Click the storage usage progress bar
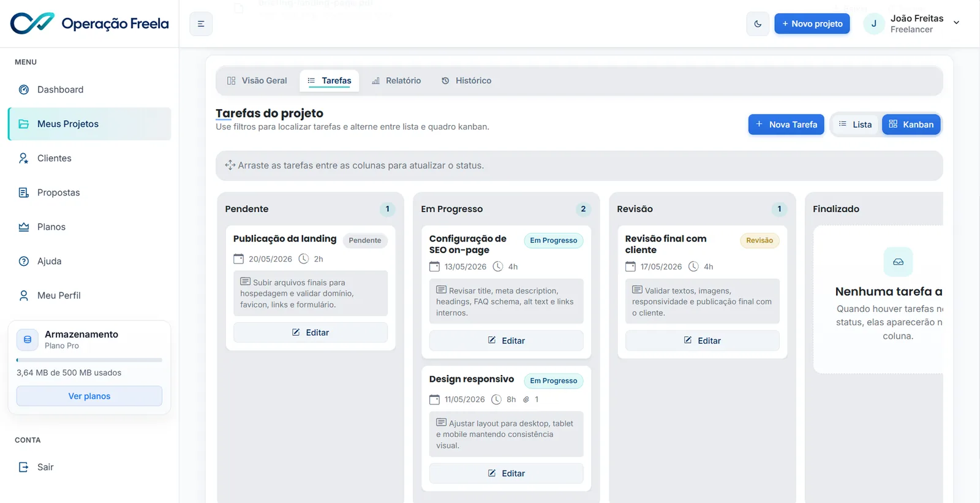 (x=89, y=360)
